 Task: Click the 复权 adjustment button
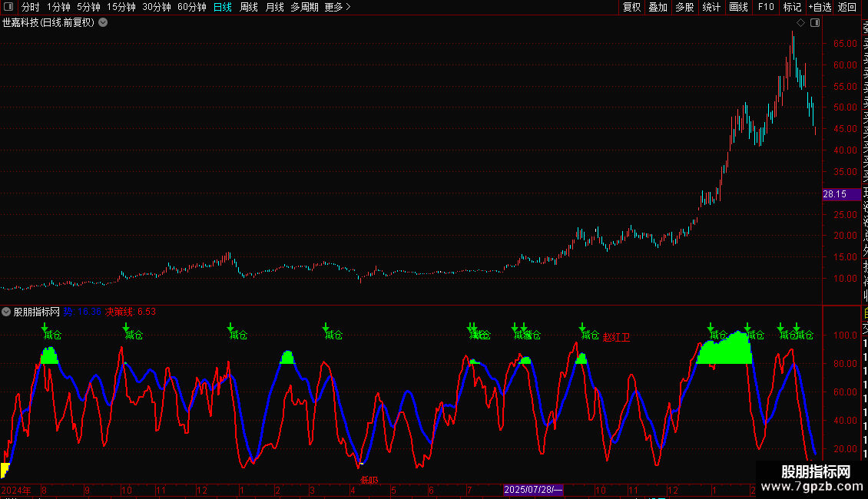point(632,8)
